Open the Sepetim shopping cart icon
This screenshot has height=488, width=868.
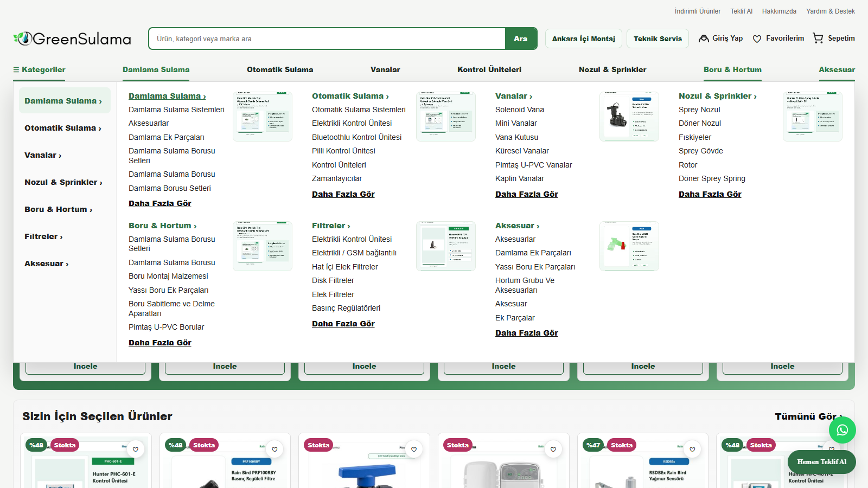[x=818, y=38]
